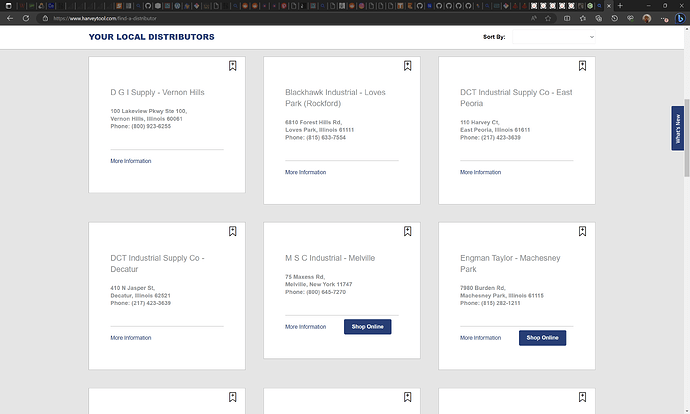Open More Information for D G I Supply
This screenshot has width=690, height=414.
point(131,161)
